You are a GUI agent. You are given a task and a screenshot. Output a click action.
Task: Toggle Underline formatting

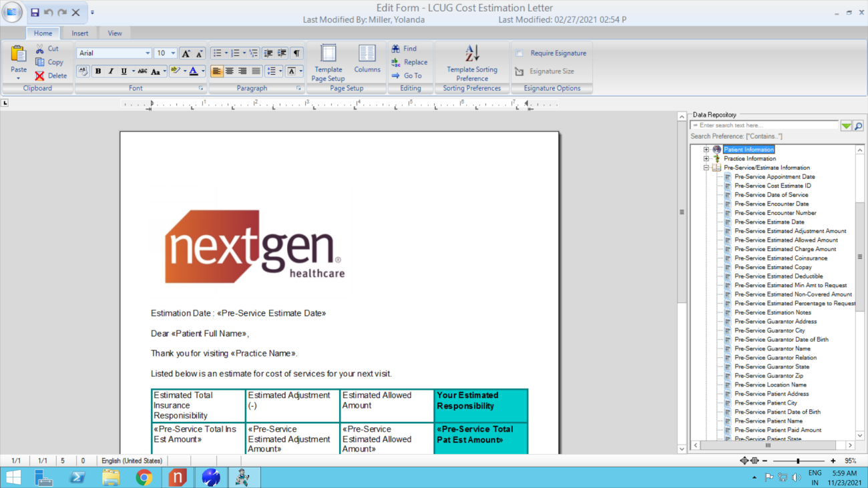pyautogui.click(x=124, y=71)
